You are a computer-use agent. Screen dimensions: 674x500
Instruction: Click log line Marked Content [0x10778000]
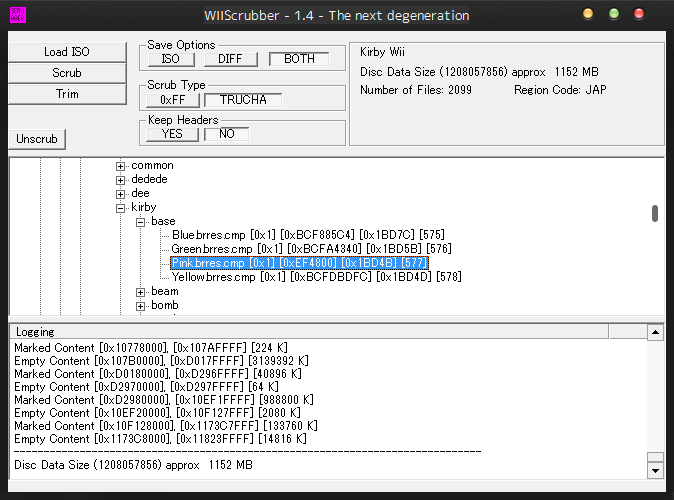coord(151,348)
